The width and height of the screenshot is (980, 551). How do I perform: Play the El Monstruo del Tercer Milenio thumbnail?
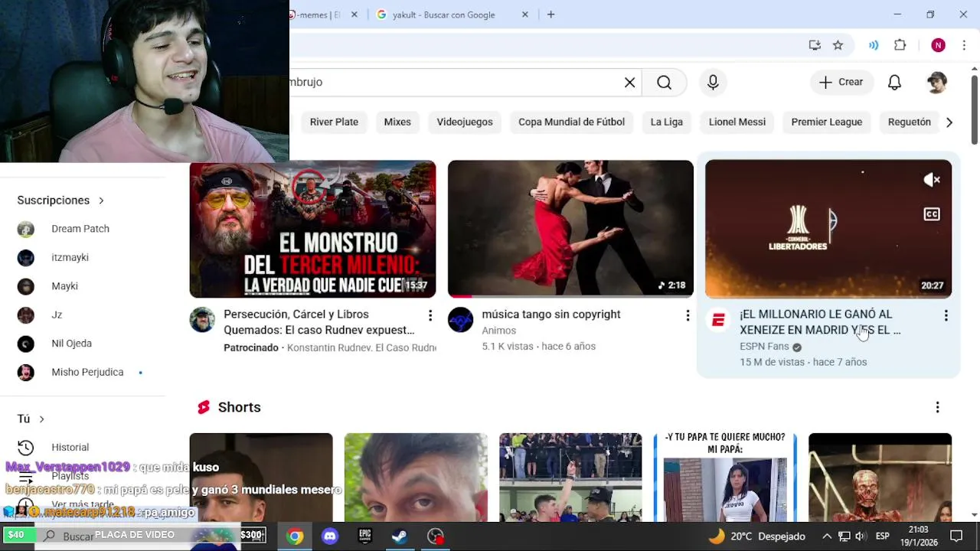point(312,229)
